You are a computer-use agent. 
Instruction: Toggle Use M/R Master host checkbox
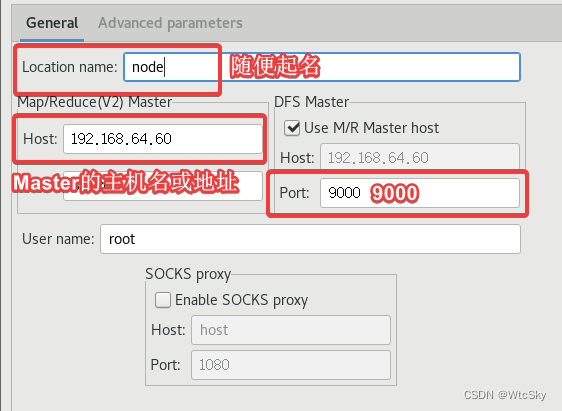tap(292, 128)
